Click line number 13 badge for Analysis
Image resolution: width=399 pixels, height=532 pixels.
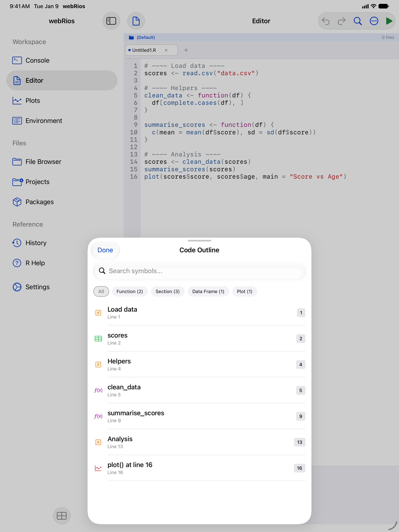(x=299, y=442)
